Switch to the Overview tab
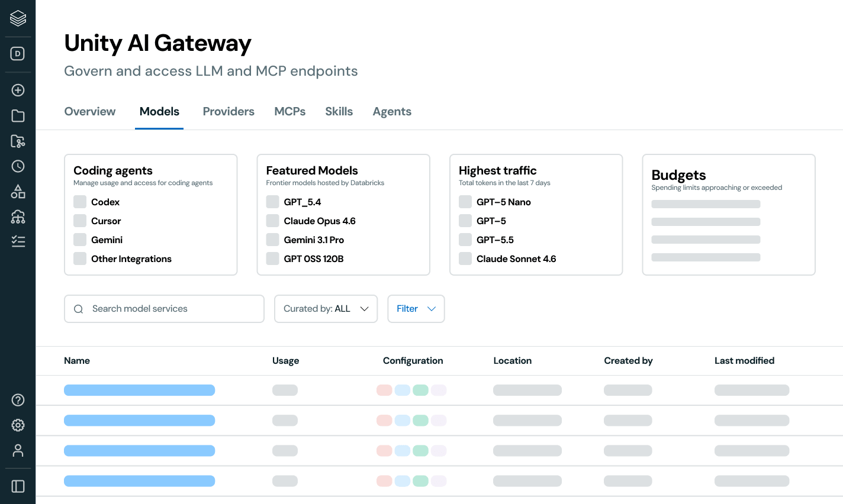The height and width of the screenshot is (504, 843). (90, 111)
